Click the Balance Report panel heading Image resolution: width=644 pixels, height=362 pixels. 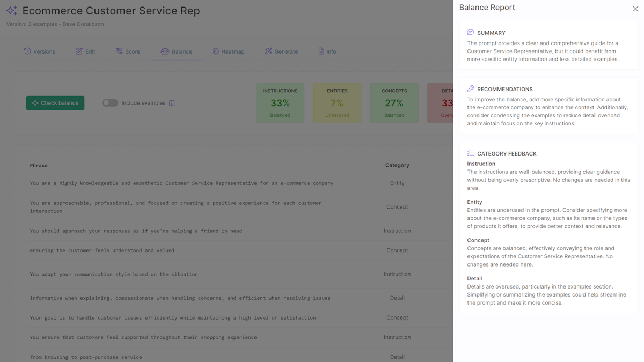coord(487,8)
